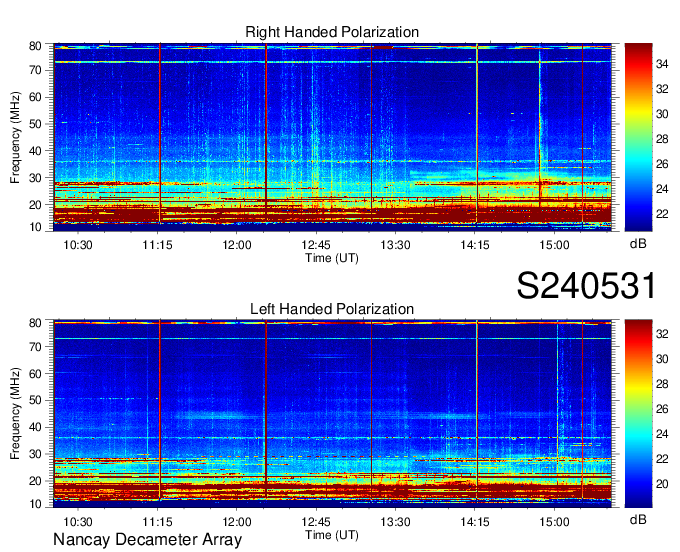Screen dimensions: 680x552
Task: Click the right-handed plot's "Time (UT)" label
Action: (x=332, y=258)
